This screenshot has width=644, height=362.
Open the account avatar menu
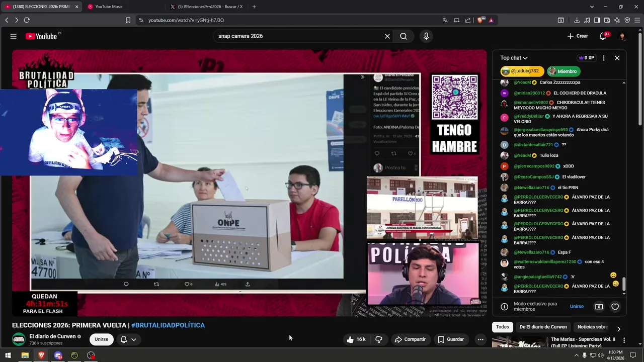[x=622, y=36]
